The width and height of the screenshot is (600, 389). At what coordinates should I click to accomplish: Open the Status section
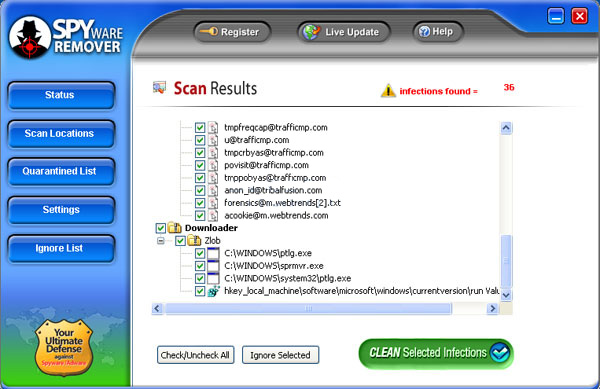60,95
